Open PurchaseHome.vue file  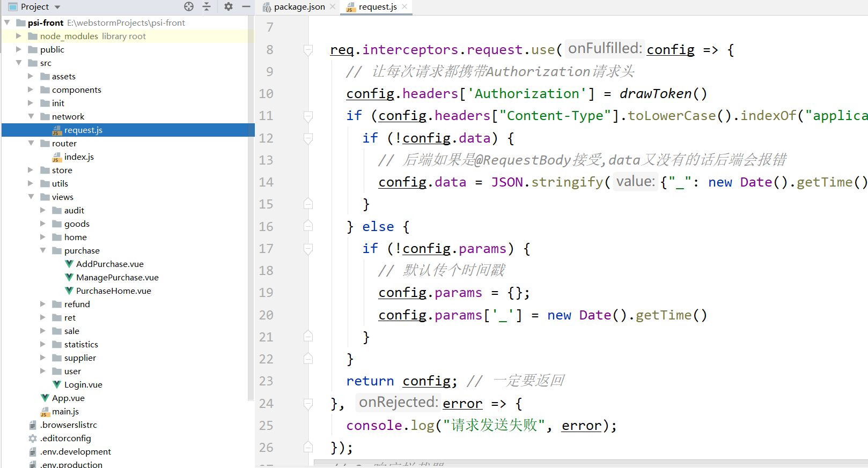113,291
